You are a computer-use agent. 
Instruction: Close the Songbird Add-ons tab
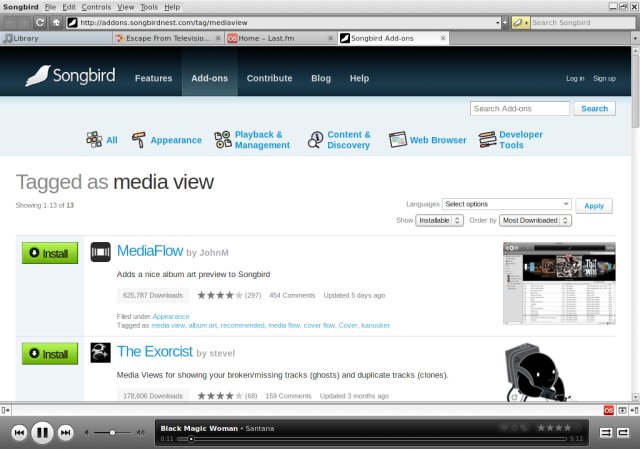443,38
